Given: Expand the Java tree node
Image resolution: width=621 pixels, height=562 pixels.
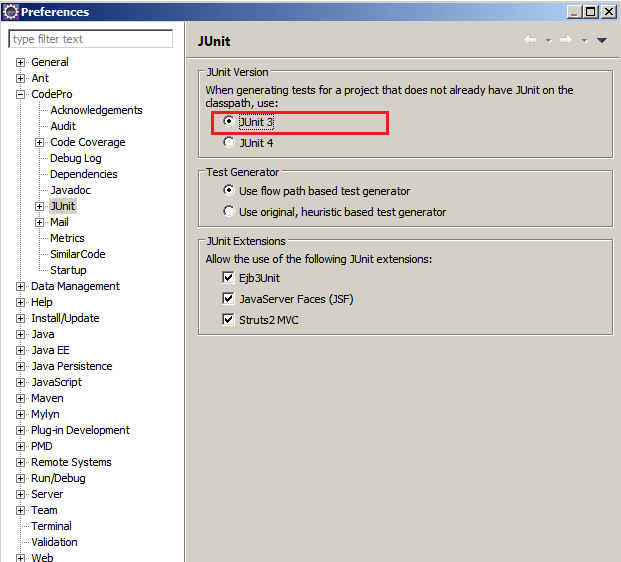Looking at the screenshot, I should 20,335.
